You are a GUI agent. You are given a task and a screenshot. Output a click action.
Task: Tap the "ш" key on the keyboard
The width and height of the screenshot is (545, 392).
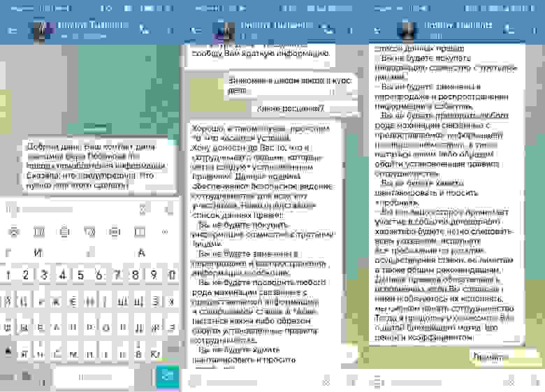point(123,301)
